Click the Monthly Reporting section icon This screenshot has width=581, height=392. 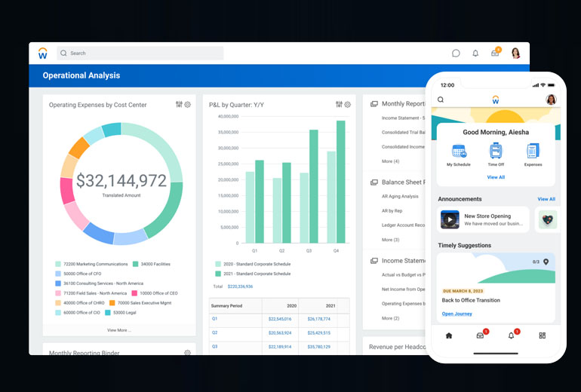coord(374,104)
